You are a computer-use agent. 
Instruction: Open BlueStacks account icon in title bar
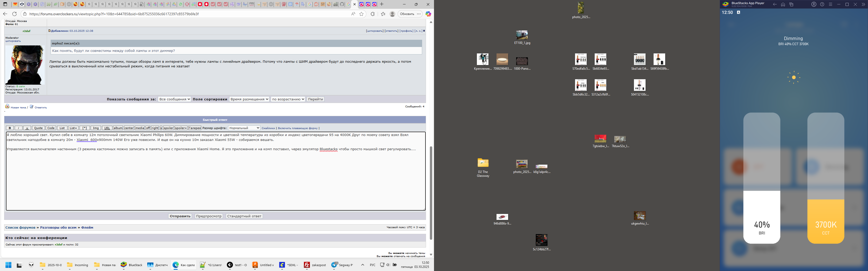(x=814, y=4)
